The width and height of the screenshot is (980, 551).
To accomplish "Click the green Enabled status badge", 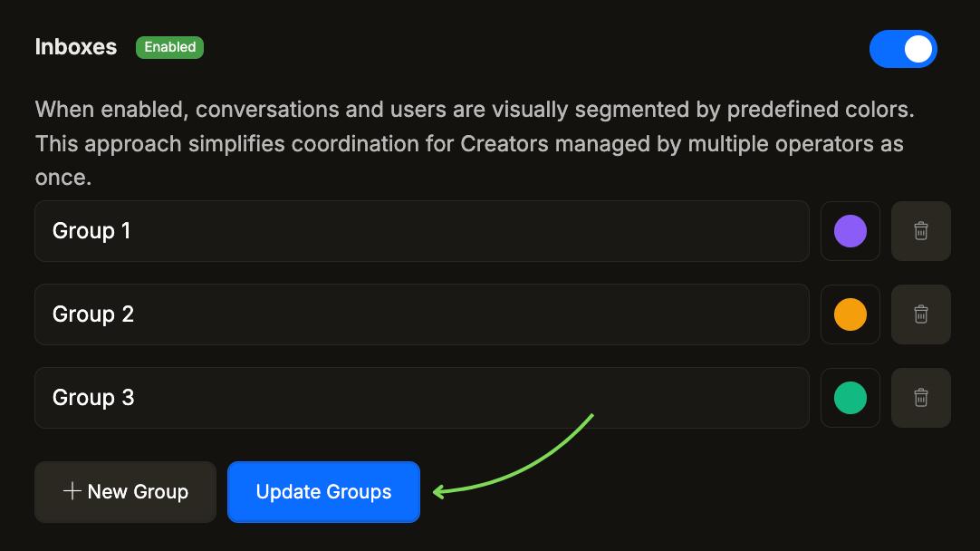I will (169, 47).
